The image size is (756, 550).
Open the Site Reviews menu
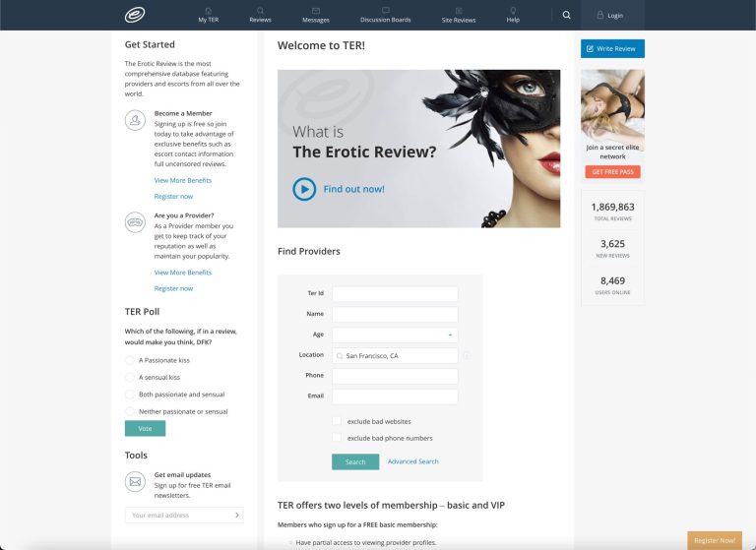point(459,15)
